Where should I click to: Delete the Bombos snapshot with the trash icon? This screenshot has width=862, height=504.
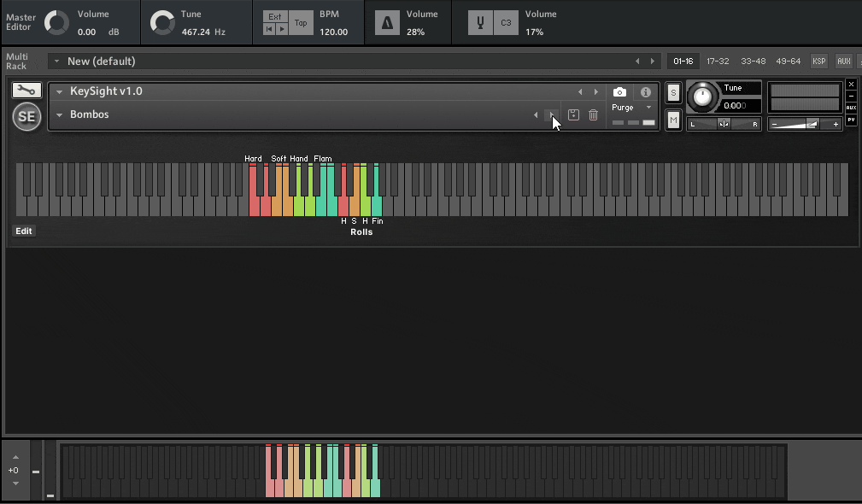coord(593,114)
